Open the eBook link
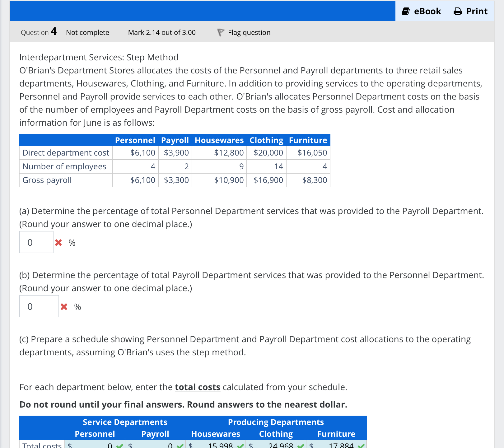Viewport: 504px width, 448px height. [x=421, y=11]
